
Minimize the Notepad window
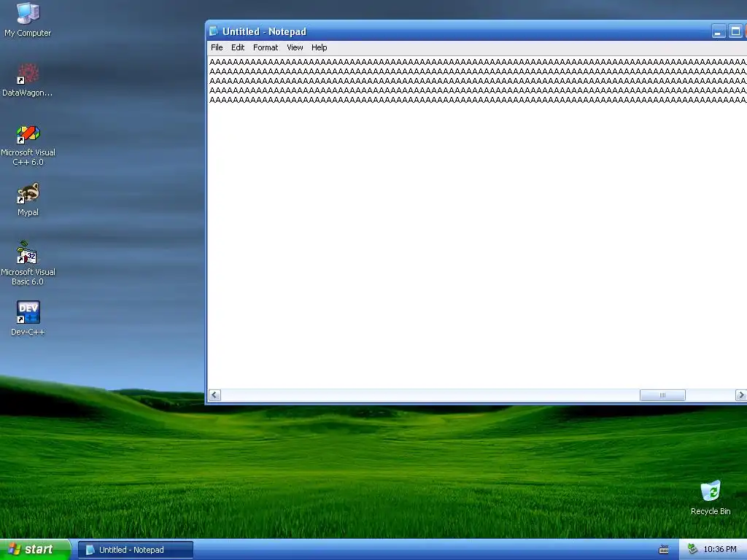coord(719,31)
